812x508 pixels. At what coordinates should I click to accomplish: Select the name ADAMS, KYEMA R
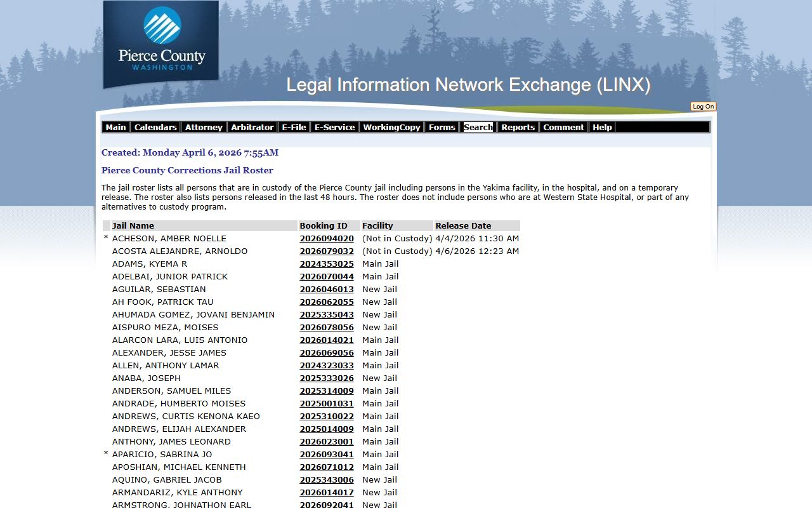[150, 264]
